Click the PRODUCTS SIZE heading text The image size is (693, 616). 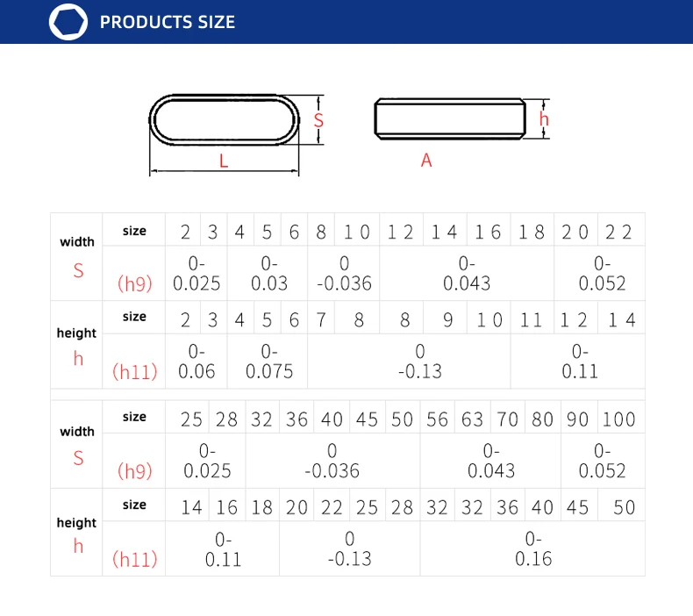[167, 22]
